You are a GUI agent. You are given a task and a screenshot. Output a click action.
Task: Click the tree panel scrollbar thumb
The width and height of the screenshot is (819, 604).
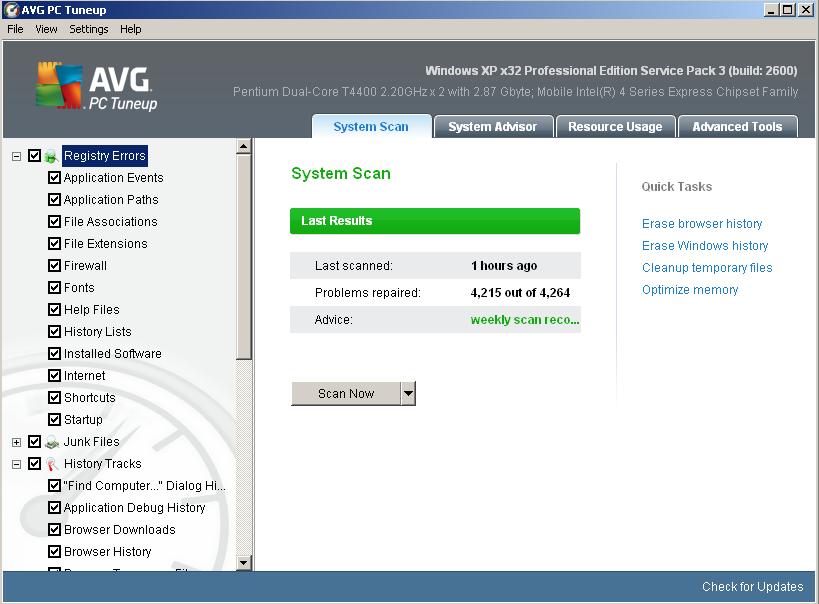click(243, 257)
